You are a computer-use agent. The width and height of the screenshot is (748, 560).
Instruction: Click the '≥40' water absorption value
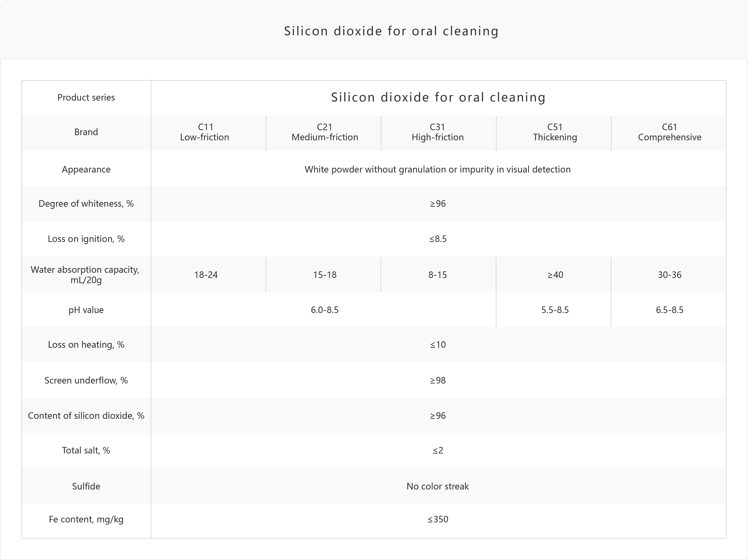555,275
